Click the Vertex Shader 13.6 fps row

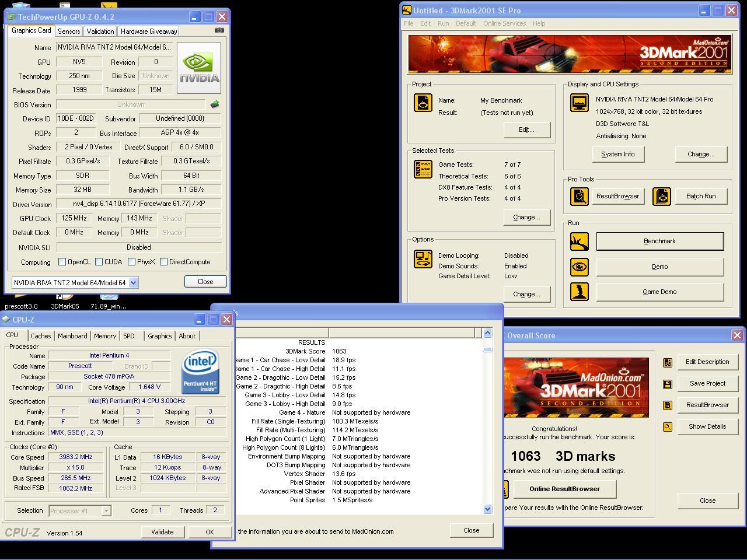pos(358,474)
